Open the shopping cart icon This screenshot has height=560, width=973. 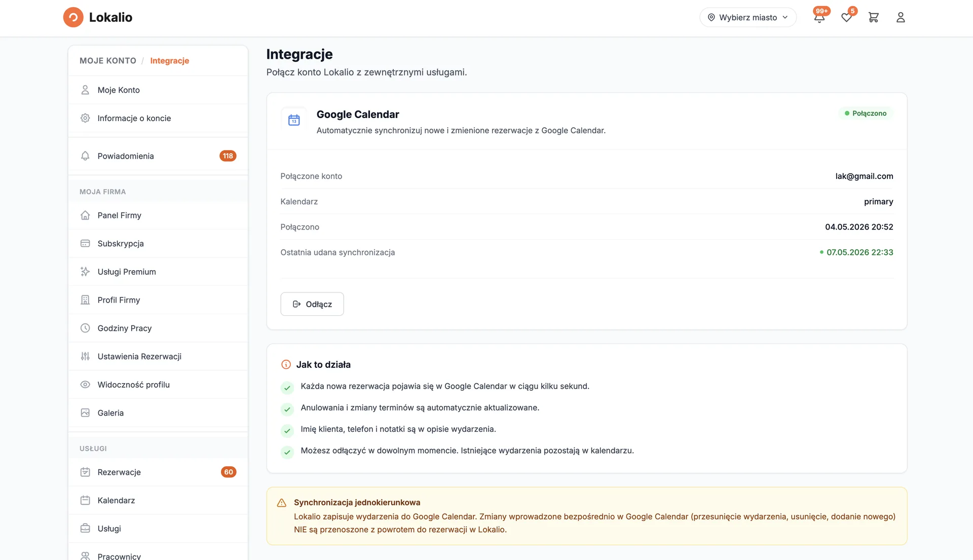(x=873, y=17)
